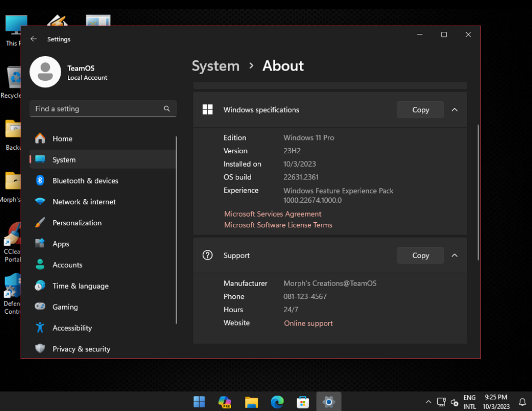
Task: Click the Installed on date 10/3/2023
Action: tap(299, 164)
